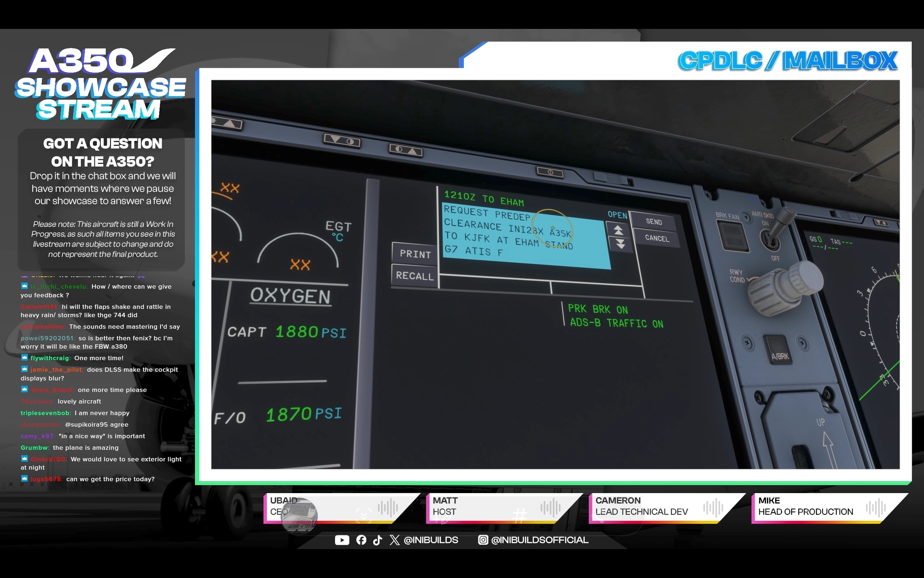
Task: Push the BRK FAN pushbutton
Action: 733,236
